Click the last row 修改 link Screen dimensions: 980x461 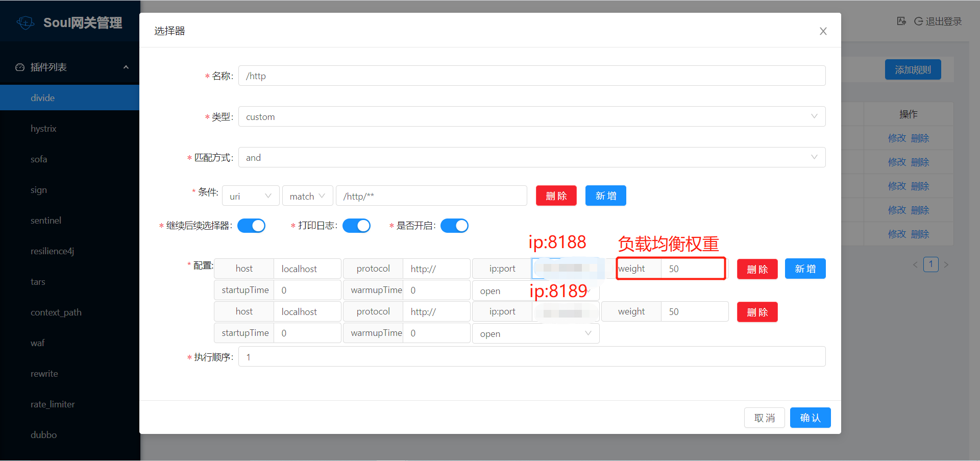897,234
